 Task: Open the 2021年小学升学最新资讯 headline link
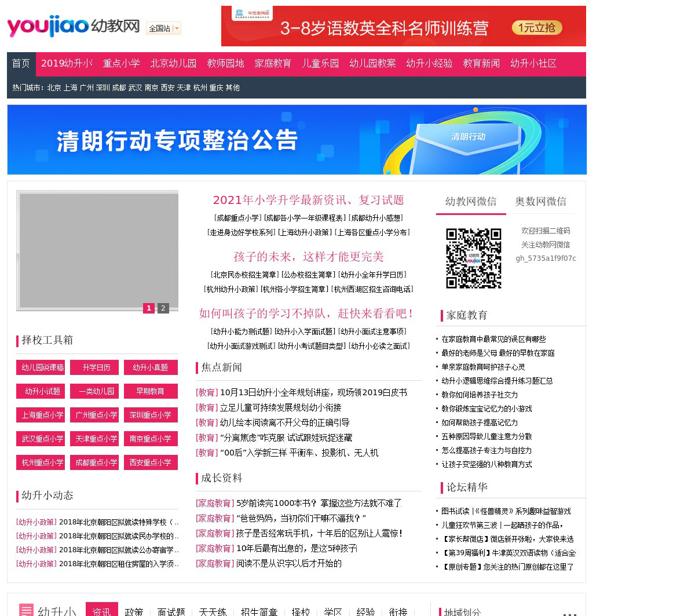pyautogui.click(x=308, y=200)
